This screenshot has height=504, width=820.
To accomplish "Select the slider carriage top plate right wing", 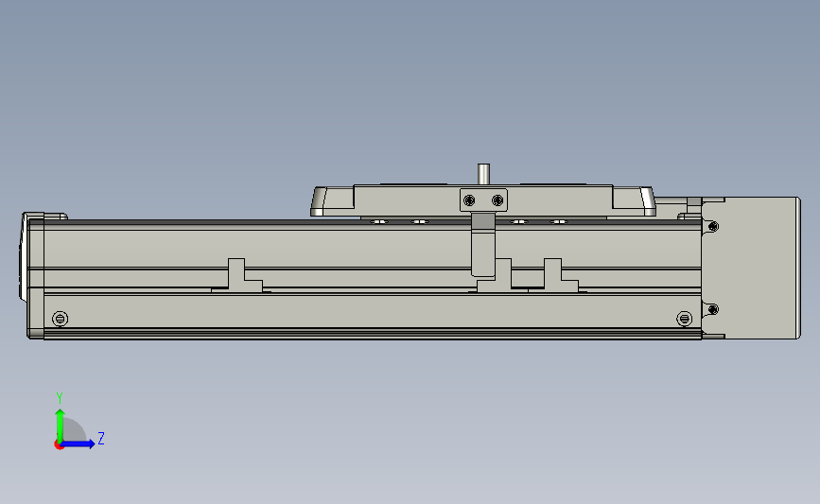I will (x=634, y=200).
